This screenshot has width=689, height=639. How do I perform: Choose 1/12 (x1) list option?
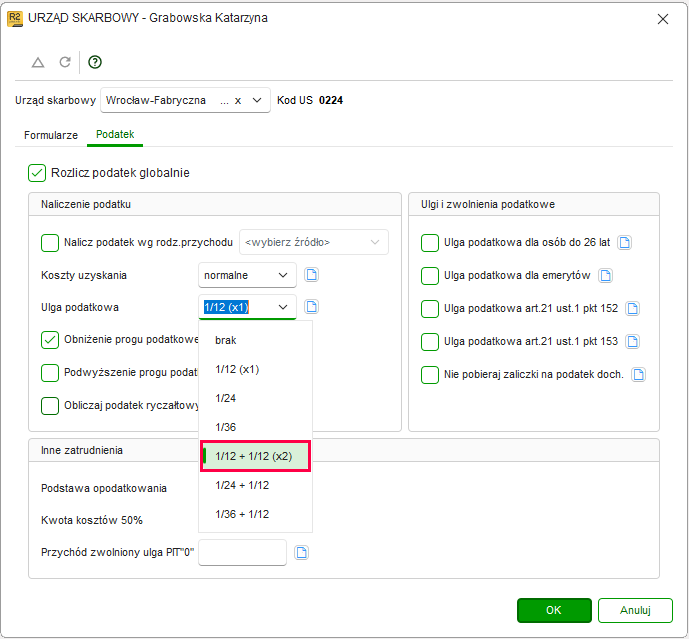coord(255,369)
